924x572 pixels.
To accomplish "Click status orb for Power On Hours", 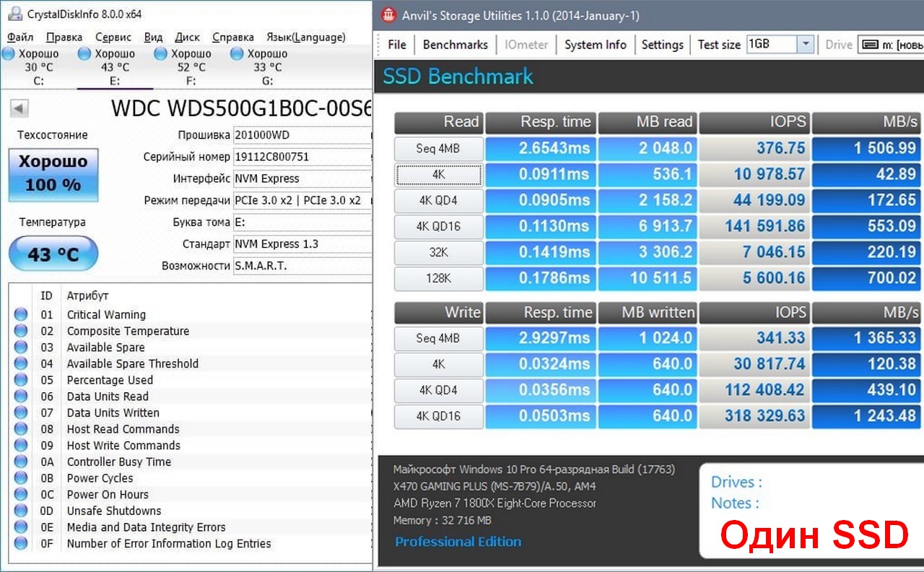I will coord(21,494).
